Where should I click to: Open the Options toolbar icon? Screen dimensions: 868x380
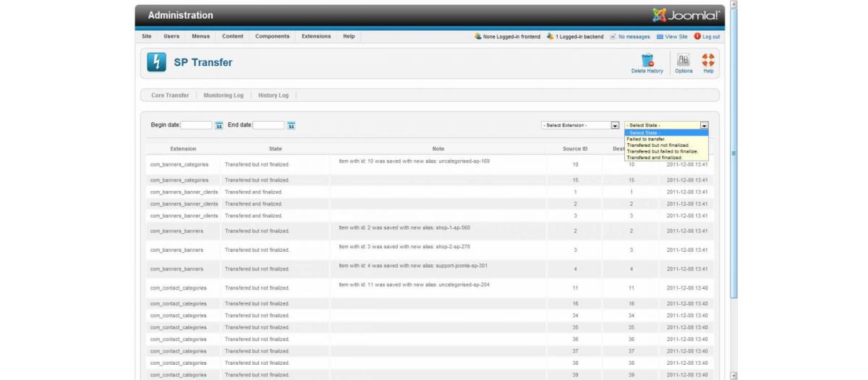684,60
